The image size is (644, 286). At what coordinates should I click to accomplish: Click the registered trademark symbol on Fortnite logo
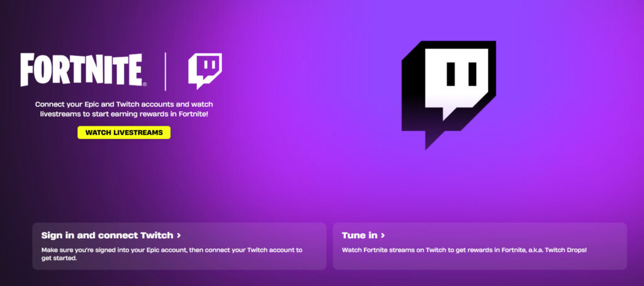pyautogui.click(x=144, y=84)
